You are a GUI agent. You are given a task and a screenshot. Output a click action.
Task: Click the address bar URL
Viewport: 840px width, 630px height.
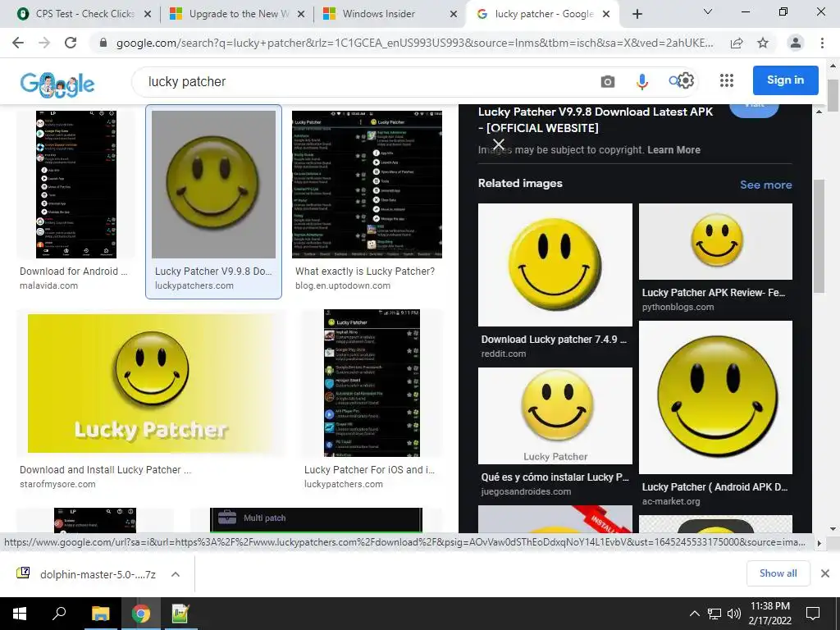coord(414,43)
